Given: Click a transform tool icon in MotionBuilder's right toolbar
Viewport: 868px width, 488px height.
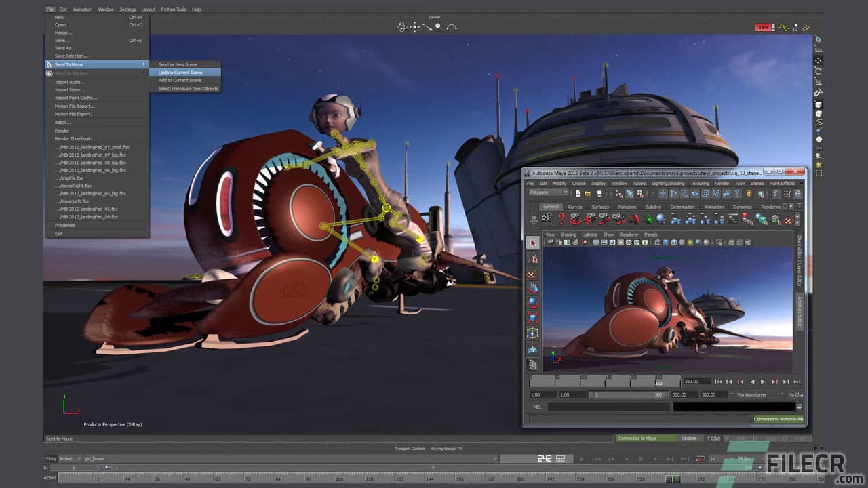Looking at the screenshot, I should click(x=818, y=59).
